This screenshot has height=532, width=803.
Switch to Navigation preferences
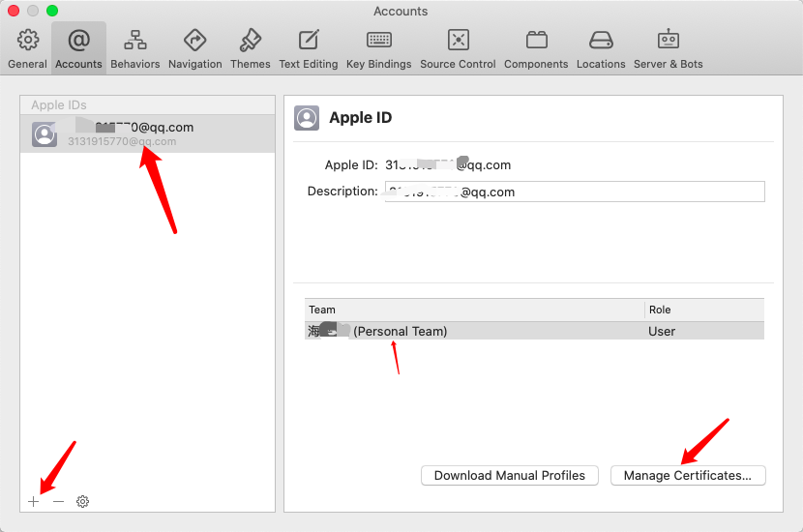[x=195, y=48]
